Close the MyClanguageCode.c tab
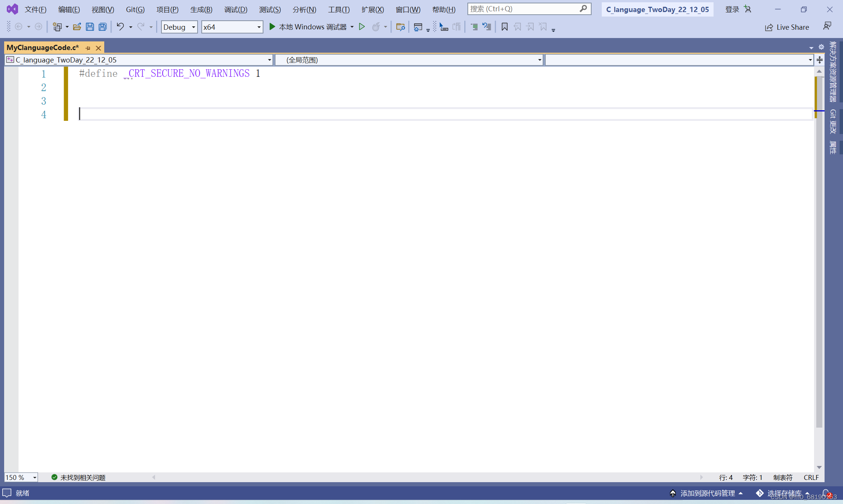 (x=98, y=48)
